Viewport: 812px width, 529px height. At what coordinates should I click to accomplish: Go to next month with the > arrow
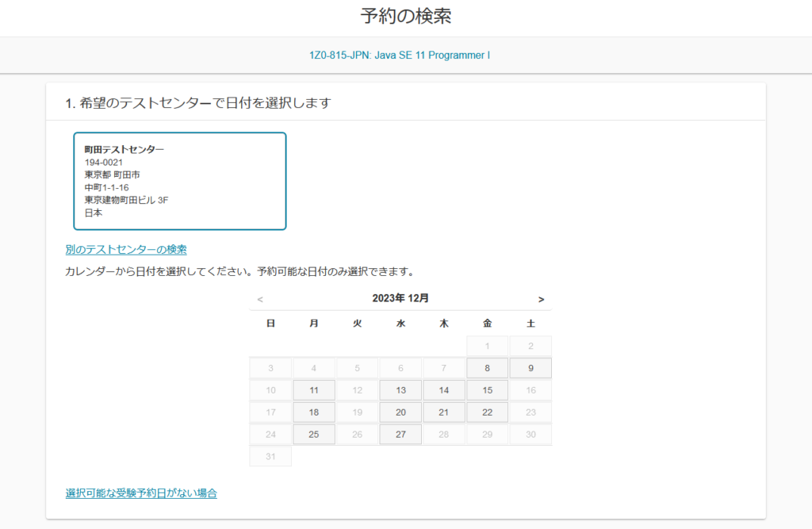541,299
